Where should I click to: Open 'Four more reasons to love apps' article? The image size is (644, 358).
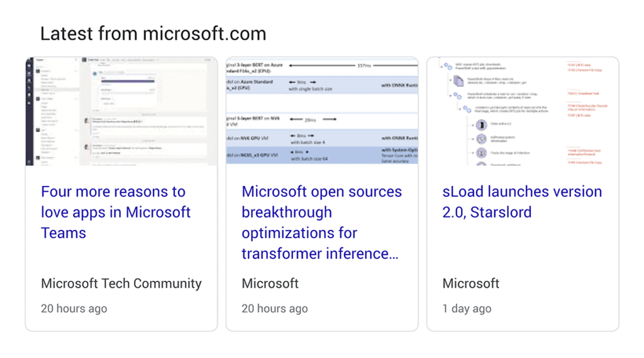pyautogui.click(x=115, y=212)
